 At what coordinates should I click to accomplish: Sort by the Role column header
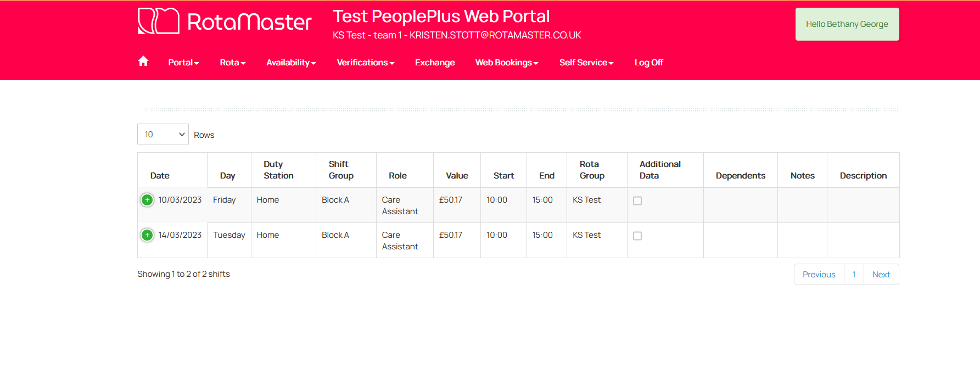(405, 170)
